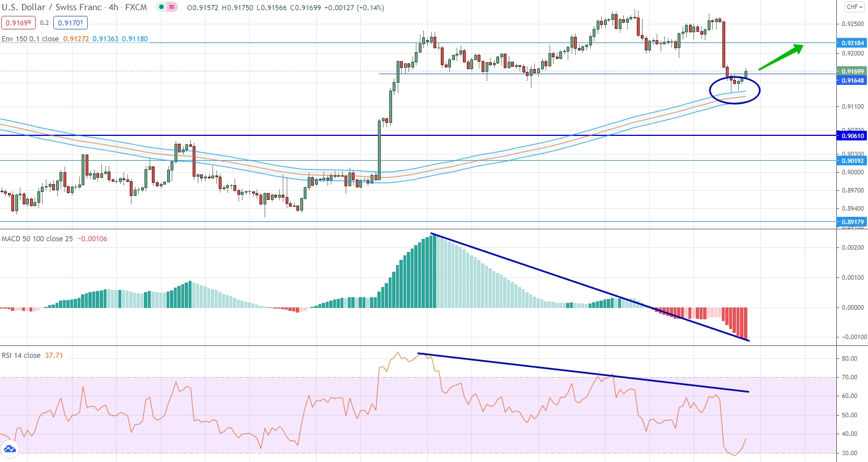The width and height of the screenshot is (868, 462).
Task: Click the 0.90192 price level label
Action: click(x=852, y=161)
